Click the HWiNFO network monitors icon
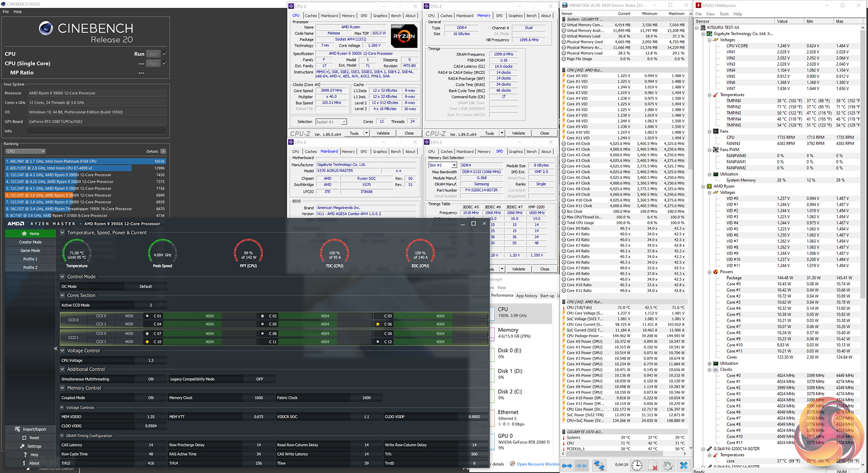This screenshot has width=868, height=473. [x=599, y=466]
